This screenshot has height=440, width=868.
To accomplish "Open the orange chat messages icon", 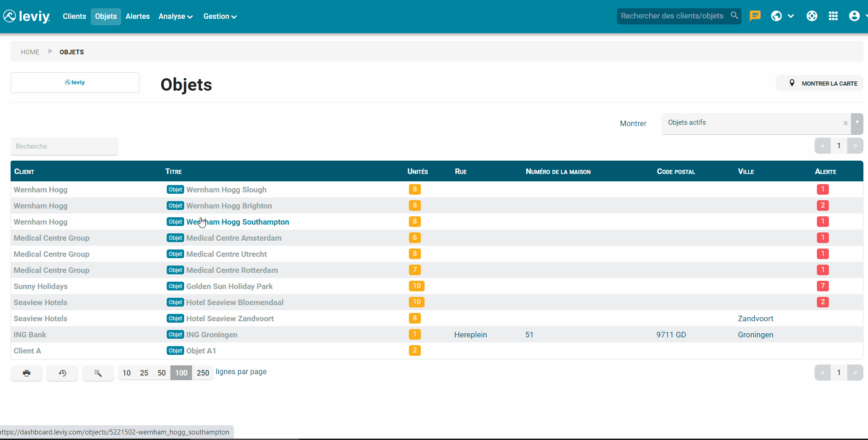I will (755, 16).
